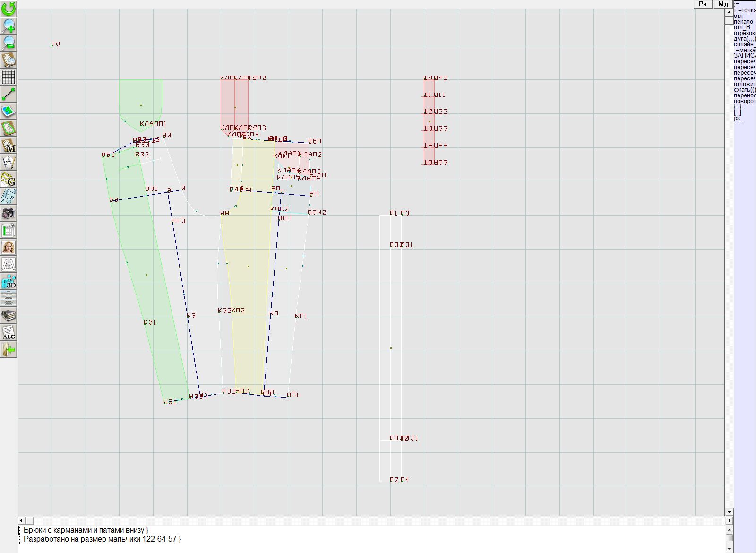Viewport: 756px width, 553px height.
Task: Click the text line 'Брюки с карманами'
Action: click(85, 530)
